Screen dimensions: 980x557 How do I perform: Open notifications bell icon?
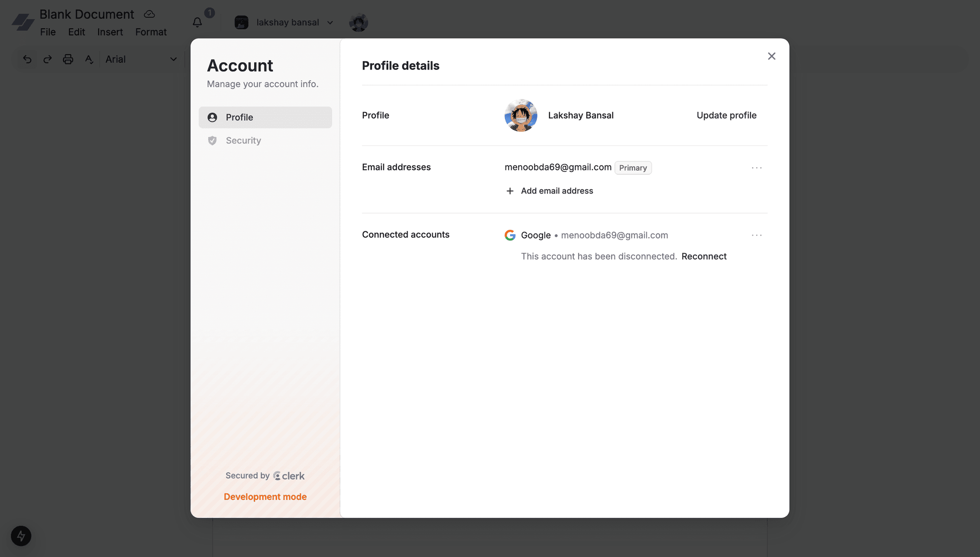pos(197,23)
